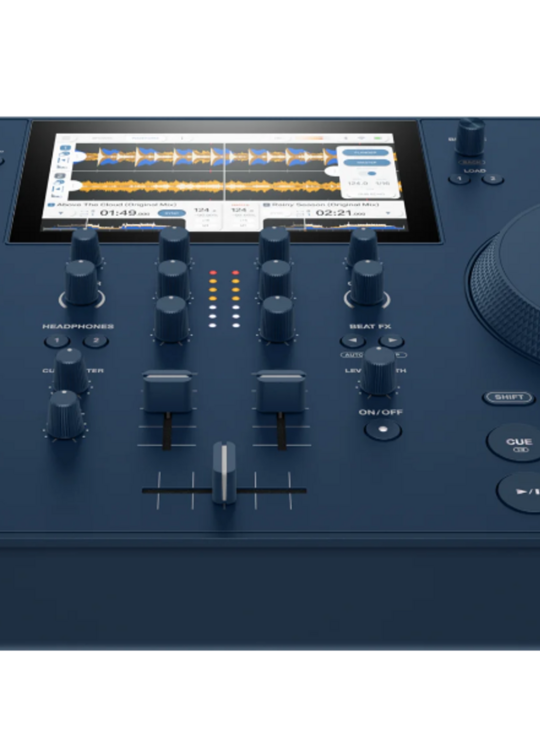The height and width of the screenshot is (756, 540).
Task: Tap track title Rainy Season (Original Mix)
Action: click(x=326, y=205)
